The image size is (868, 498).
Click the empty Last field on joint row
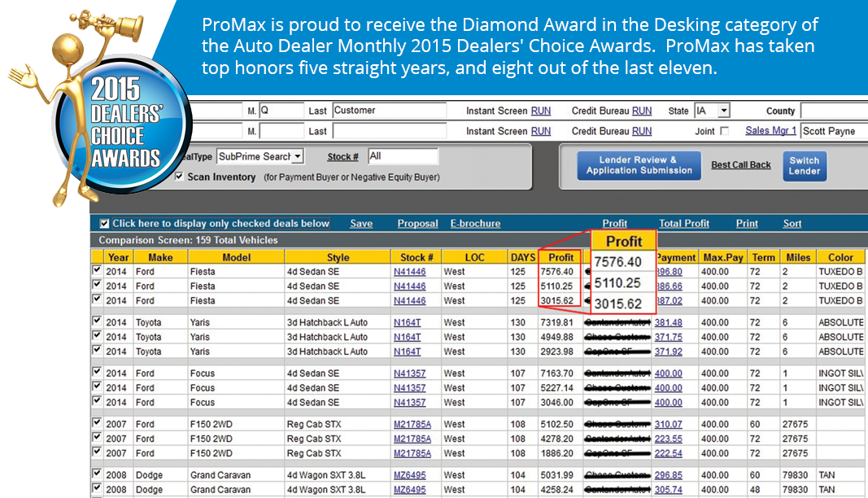[x=389, y=131]
